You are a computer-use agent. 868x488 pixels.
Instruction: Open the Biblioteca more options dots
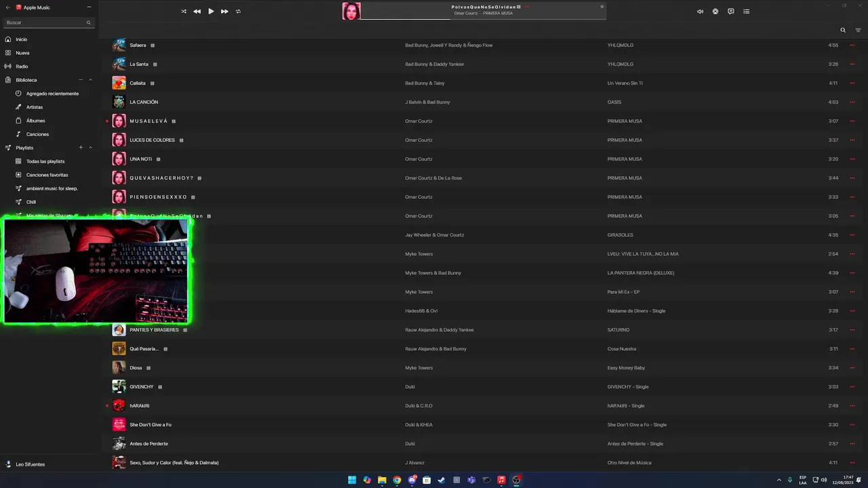(81, 80)
